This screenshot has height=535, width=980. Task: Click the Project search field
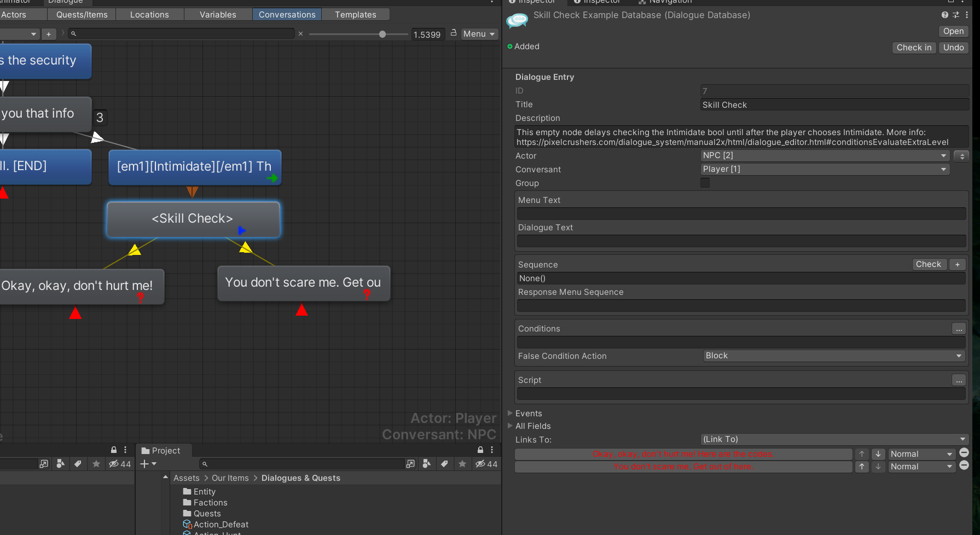tap(301, 464)
